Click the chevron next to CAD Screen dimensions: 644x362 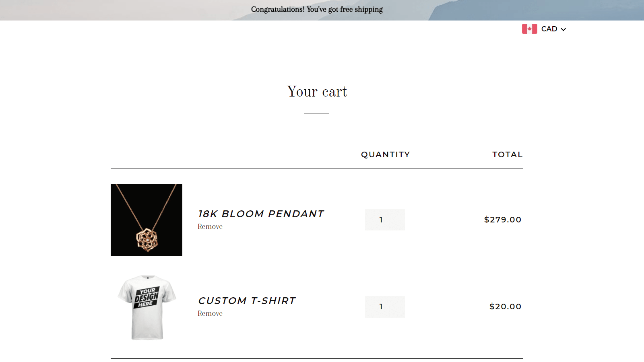pyautogui.click(x=563, y=29)
